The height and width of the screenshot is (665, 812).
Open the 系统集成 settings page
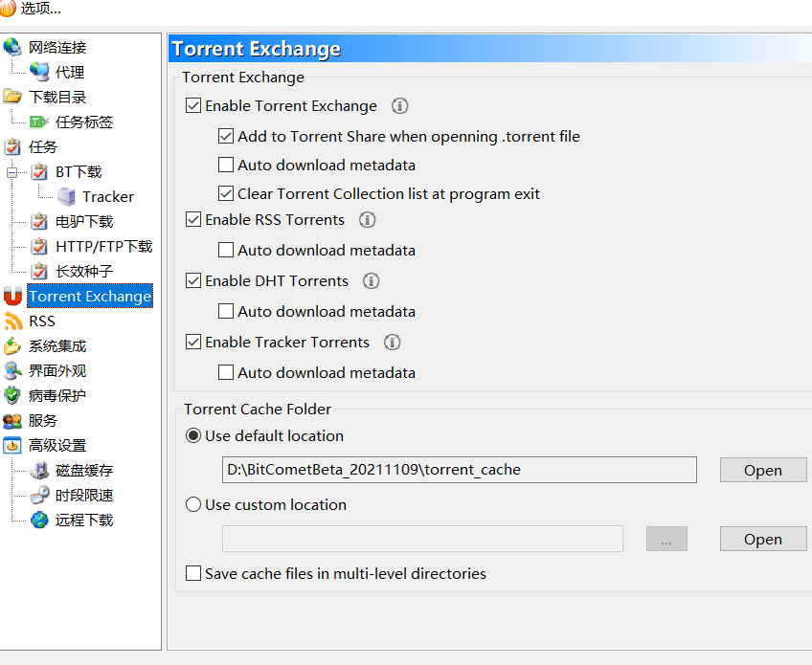pos(57,346)
